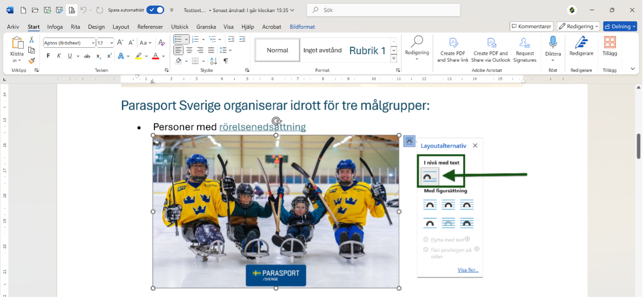Image resolution: width=644 pixels, height=298 pixels.
Task: Click the Copy icon in Urklipp
Action: tap(32, 50)
